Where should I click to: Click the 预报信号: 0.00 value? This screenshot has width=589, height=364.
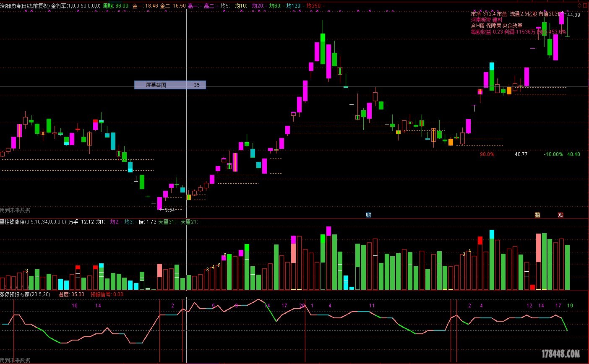[107, 294]
